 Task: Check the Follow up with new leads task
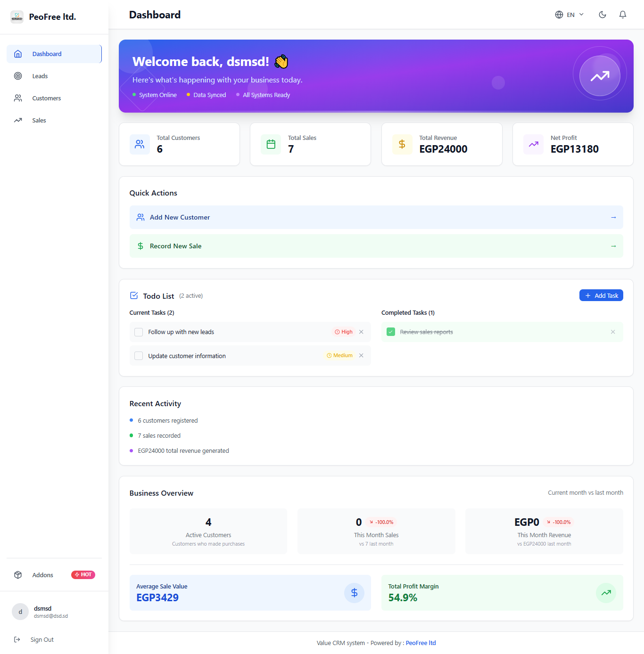(139, 332)
